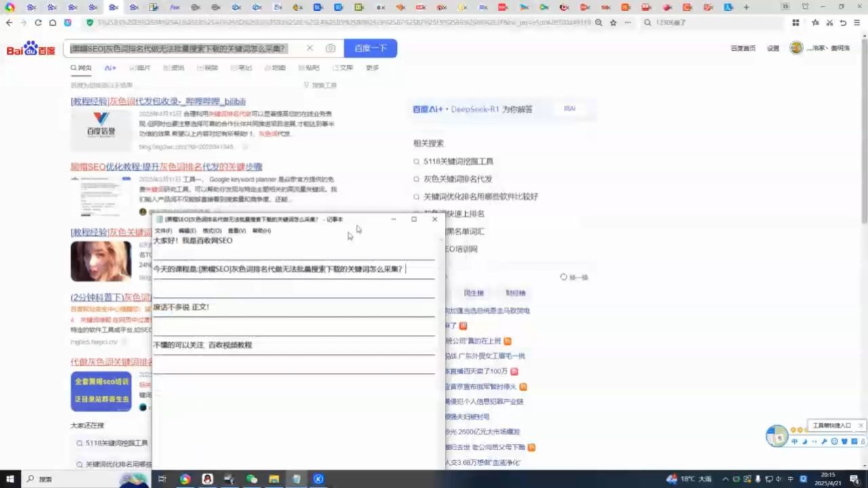
Task: Click the 百度一下 search button
Action: pos(370,48)
